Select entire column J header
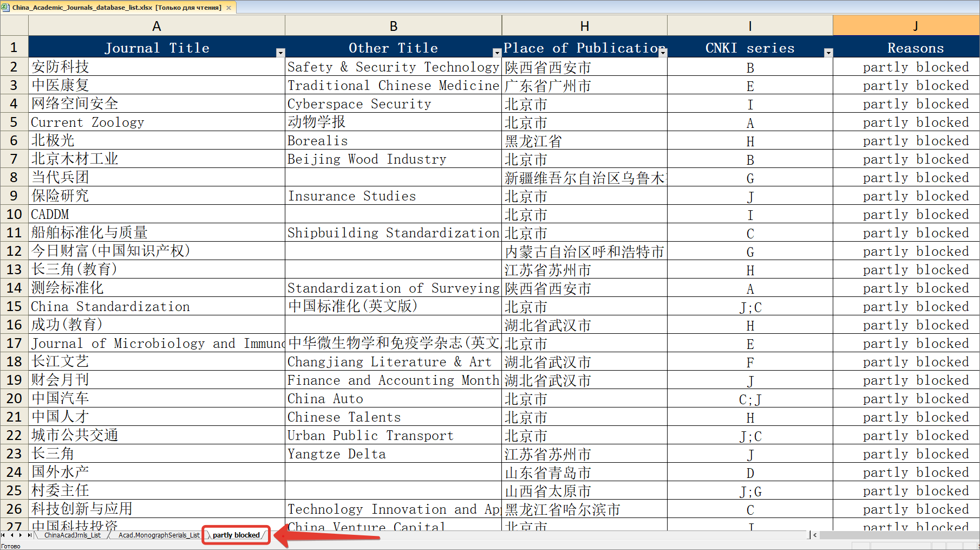This screenshot has width=980, height=550. click(914, 26)
